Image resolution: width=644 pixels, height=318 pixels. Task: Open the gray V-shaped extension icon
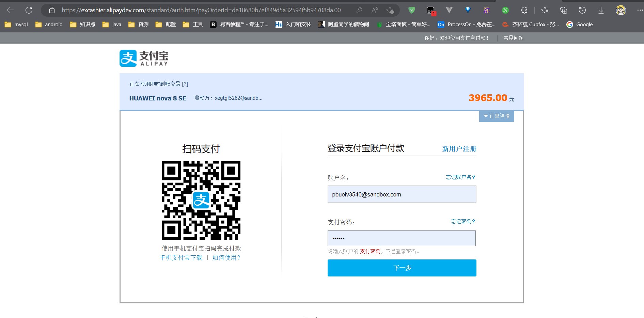449,10
